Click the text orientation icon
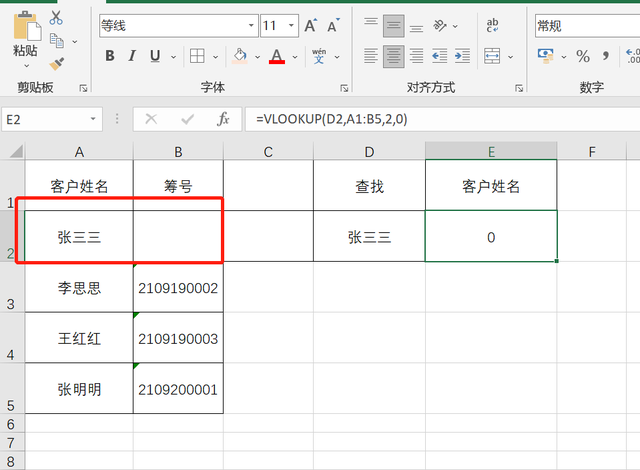The image size is (640, 470). [440, 26]
